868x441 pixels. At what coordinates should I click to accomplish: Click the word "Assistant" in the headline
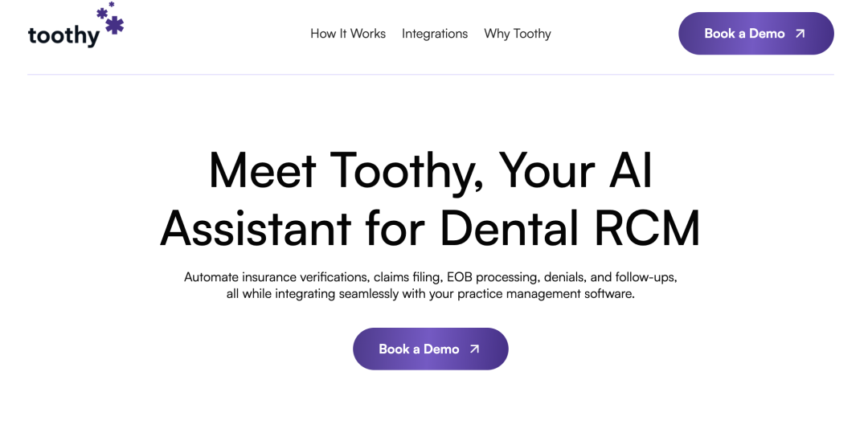coord(256,228)
